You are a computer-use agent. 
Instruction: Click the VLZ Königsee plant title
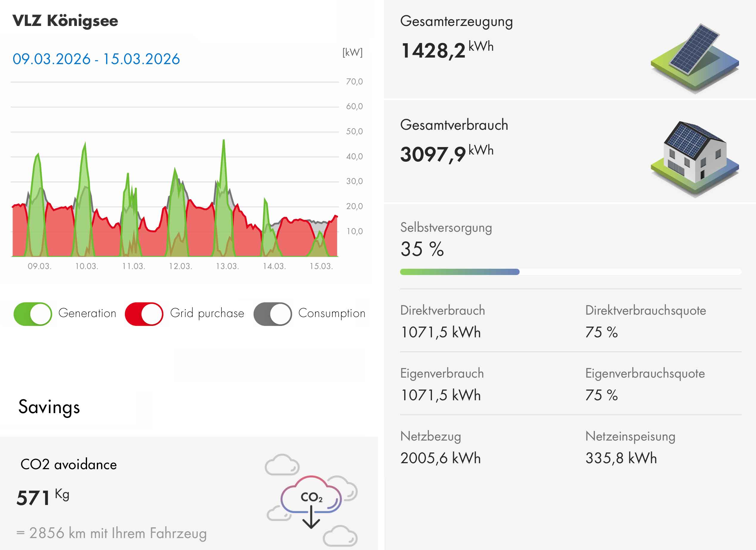coord(65,21)
